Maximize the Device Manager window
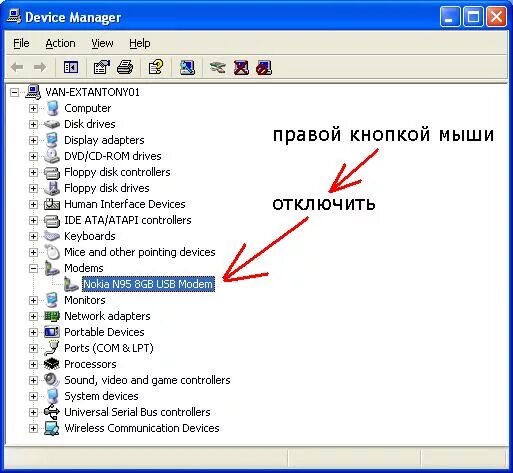Viewport: 513px width, 473px height. (473, 17)
